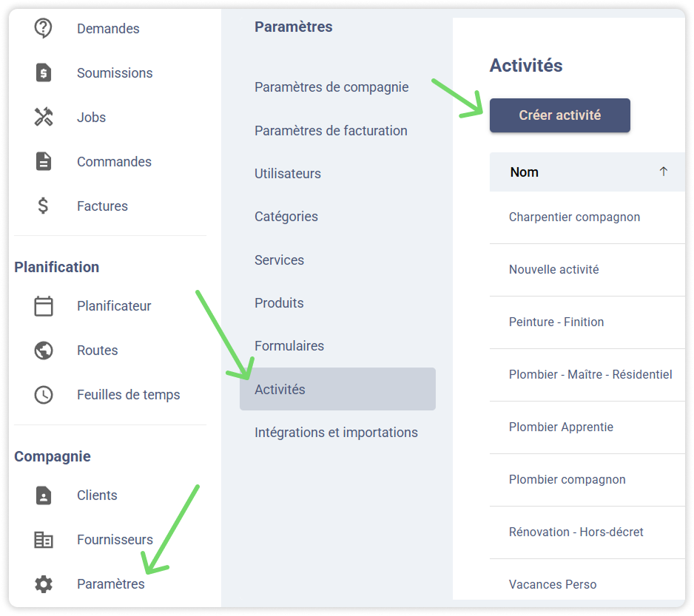Open the Plombier Apprentie activity row

click(x=561, y=427)
